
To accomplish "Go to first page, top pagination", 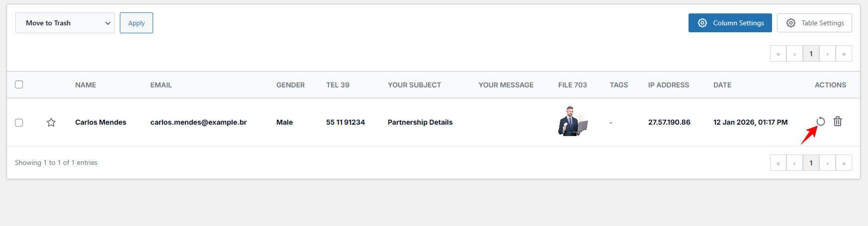I will click(778, 54).
